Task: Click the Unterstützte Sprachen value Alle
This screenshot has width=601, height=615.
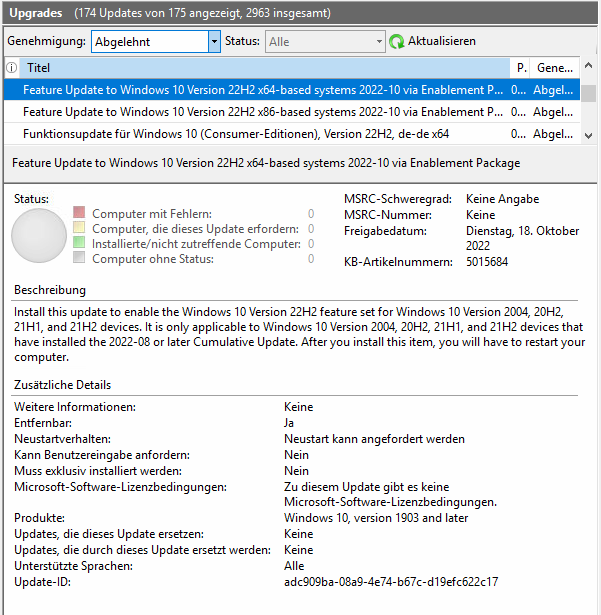Action: (x=294, y=566)
